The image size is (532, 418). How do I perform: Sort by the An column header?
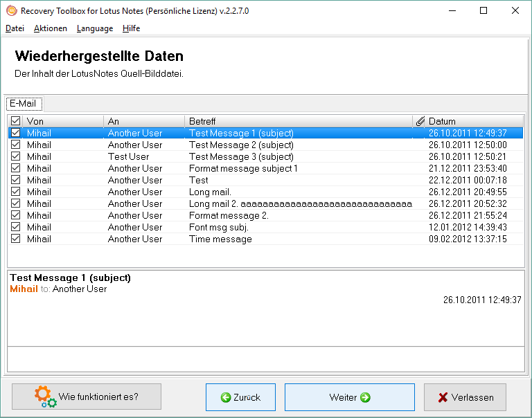pyautogui.click(x=144, y=121)
